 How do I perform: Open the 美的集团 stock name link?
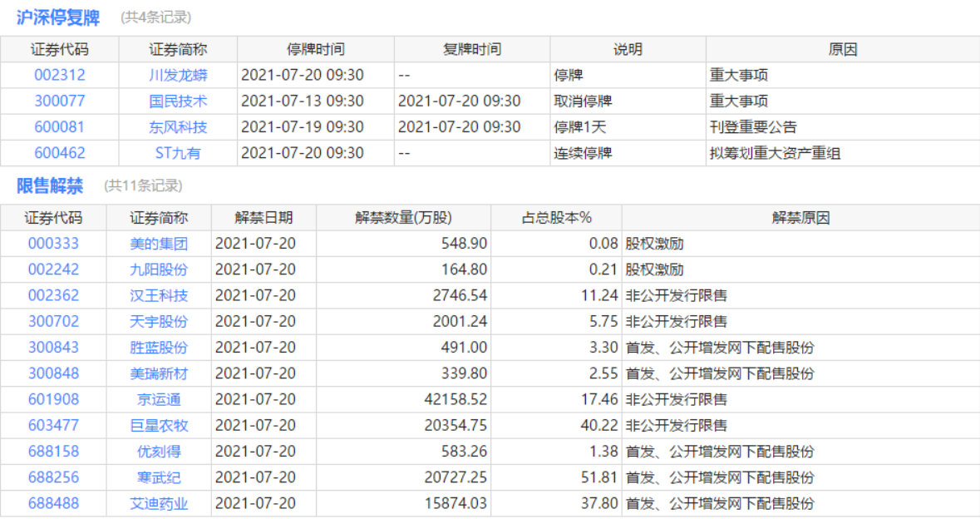[159, 244]
